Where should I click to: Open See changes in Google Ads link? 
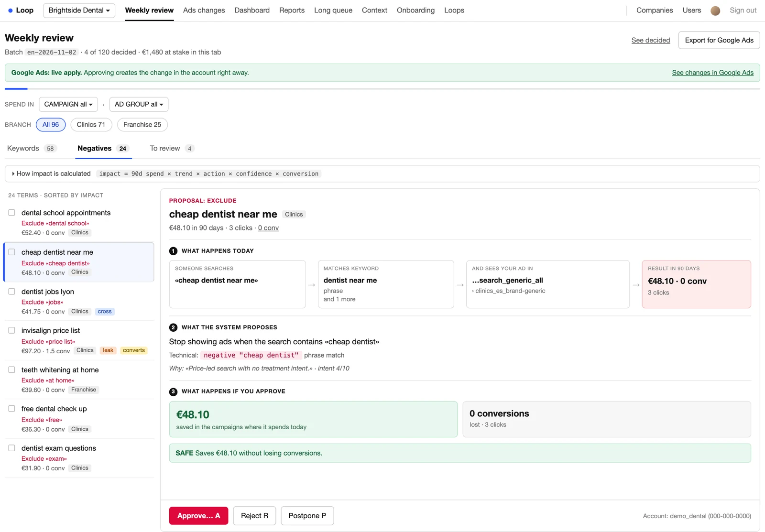coord(712,73)
